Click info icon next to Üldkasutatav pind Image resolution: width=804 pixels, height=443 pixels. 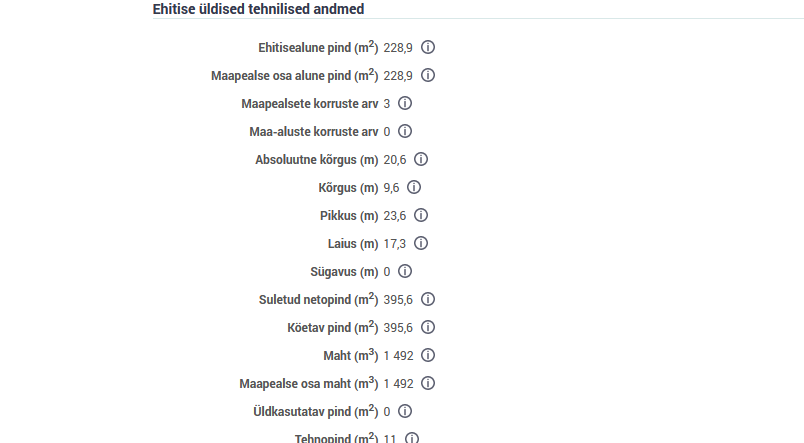coord(405,411)
